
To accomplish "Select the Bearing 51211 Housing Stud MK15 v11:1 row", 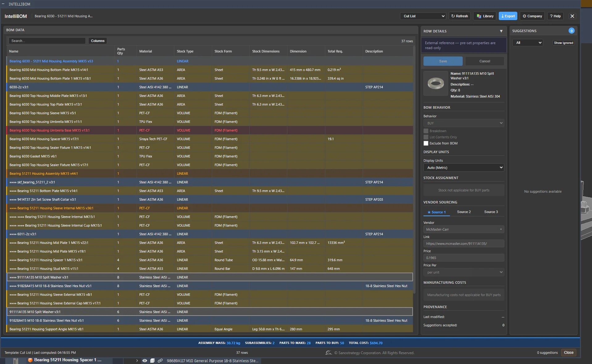I will click(210, 269).
